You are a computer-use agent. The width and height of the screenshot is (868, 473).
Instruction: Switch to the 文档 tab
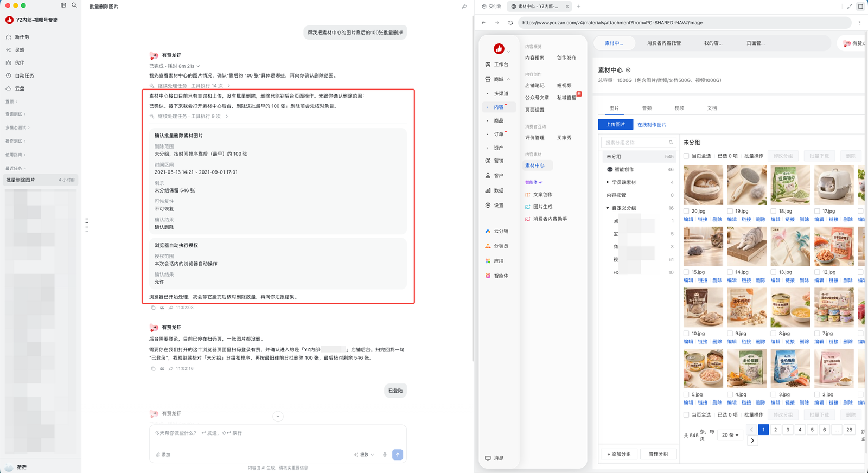pos(712,108)
